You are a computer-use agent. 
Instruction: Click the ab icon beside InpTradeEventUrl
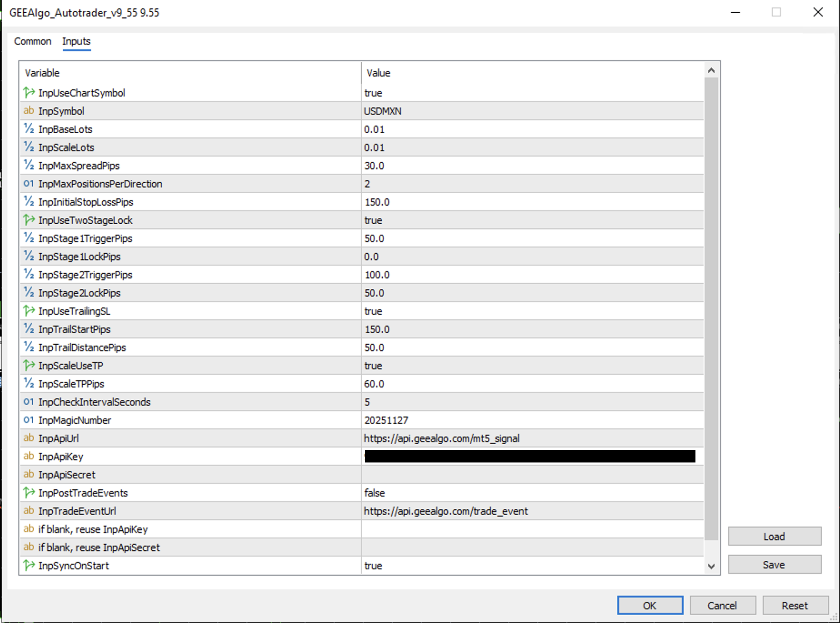coord(29,511)
